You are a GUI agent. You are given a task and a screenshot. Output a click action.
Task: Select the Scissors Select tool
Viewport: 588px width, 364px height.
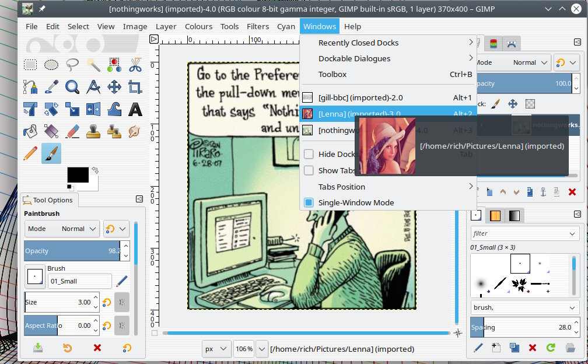[135, 65]
